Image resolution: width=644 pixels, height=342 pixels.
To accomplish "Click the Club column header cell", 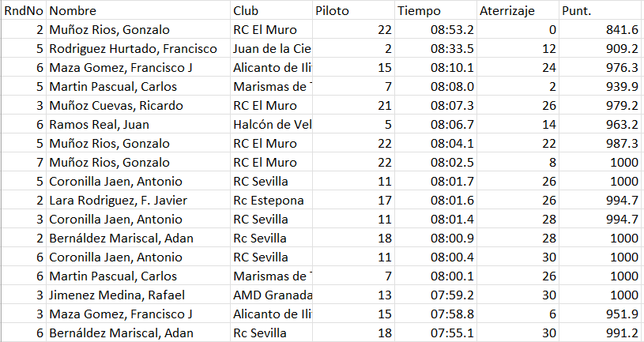I will click(x=271, y=11).
